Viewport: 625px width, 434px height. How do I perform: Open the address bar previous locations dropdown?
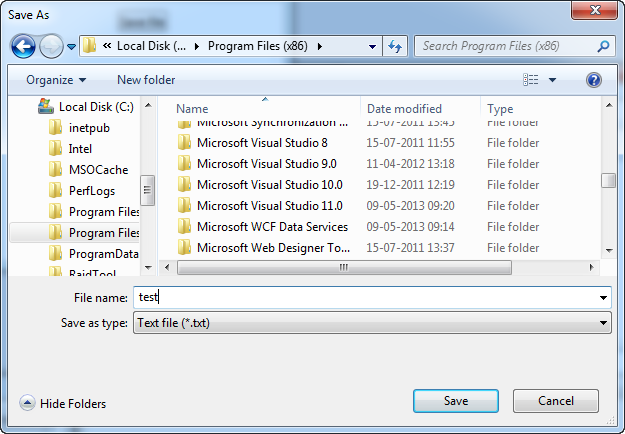tap(372, 46)
